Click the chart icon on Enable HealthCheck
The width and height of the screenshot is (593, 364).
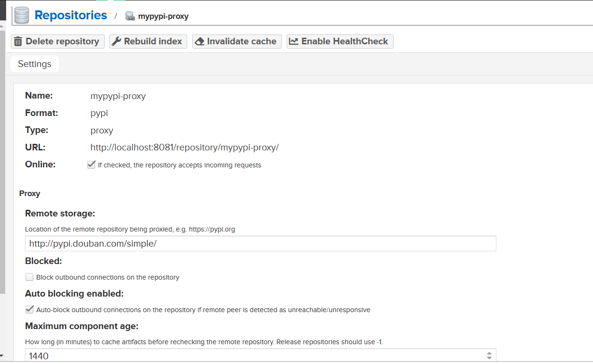click(294, 41)
